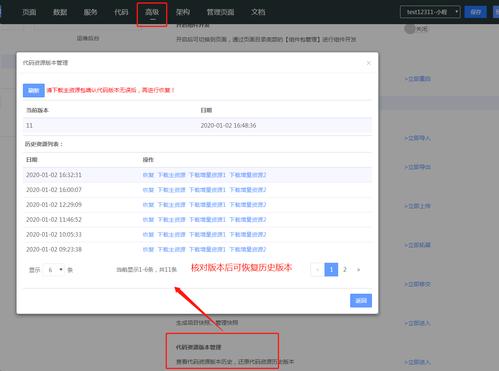Screen dimensions: 499x371
Task: Open the 数据 top menu
Action: tap(60, 12)
